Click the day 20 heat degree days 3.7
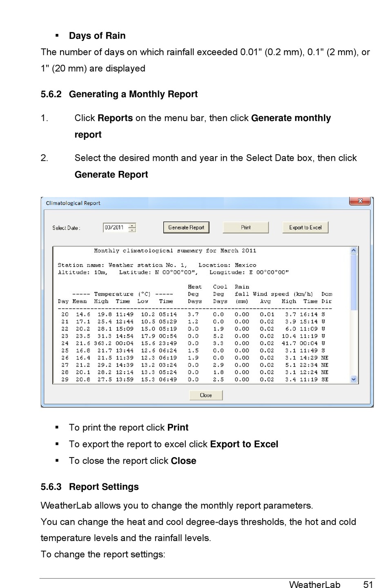Viewport: 388px width, 588px height. pyautogui.click(x=193, y=314)
